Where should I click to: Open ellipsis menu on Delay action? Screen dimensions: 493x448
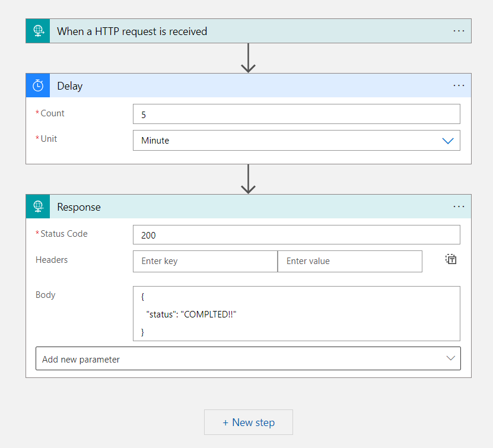[x=459, y=85]
